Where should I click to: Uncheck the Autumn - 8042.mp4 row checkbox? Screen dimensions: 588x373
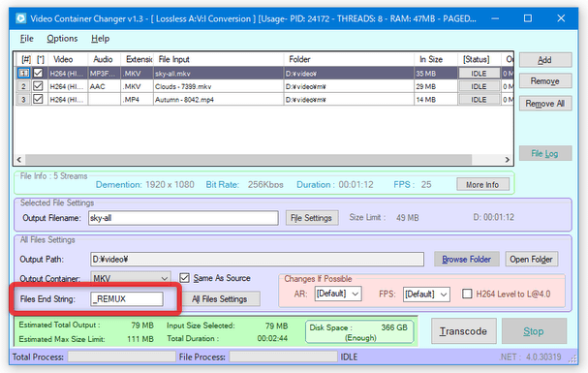pyautogui.click(x=38, y=99)
